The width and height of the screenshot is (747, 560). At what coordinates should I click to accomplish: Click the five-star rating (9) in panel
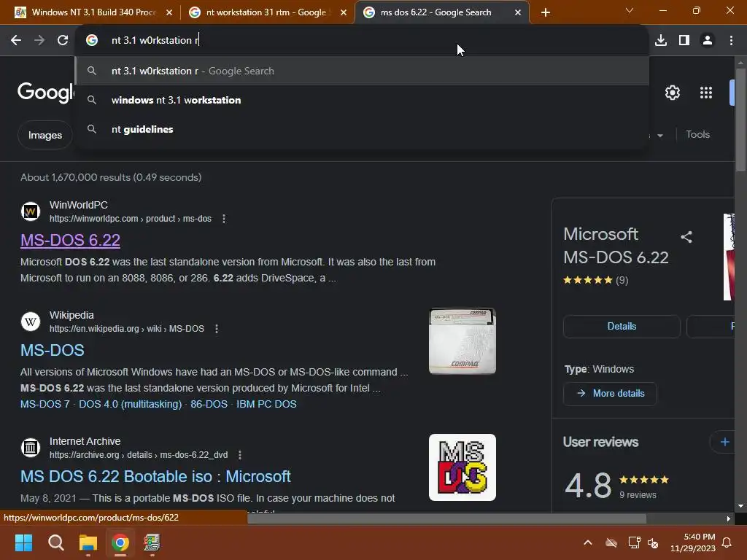pyautogui.click(x=595, y=280)
